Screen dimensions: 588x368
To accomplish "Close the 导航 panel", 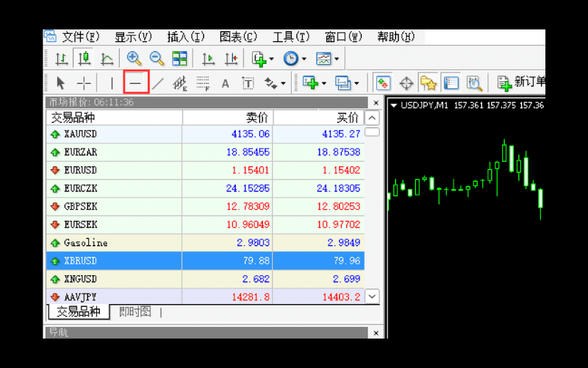I will coord(376,333).
